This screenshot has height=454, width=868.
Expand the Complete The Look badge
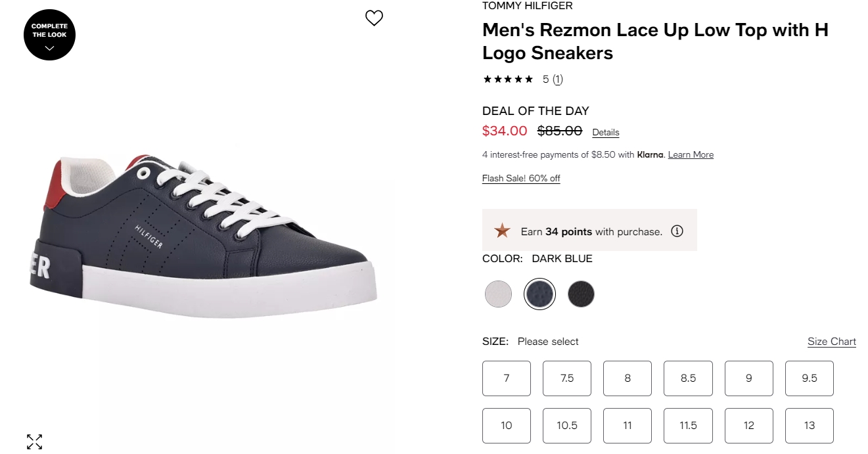tap(49, 35)
